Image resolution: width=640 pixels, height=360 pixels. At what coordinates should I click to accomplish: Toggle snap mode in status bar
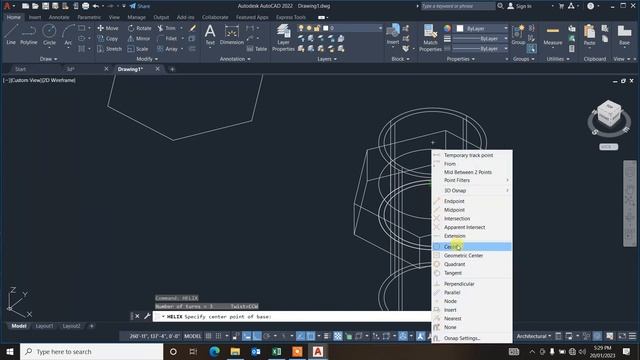point(219,336)
